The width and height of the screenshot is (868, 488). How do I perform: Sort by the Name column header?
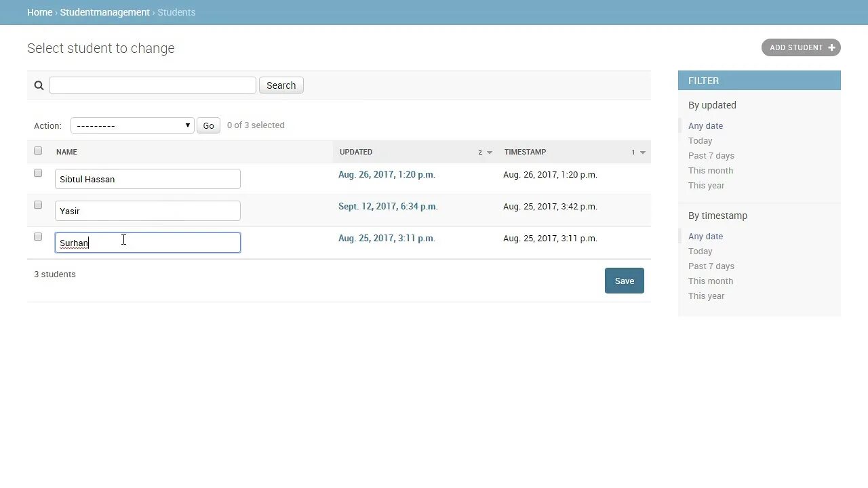[66, 152]
